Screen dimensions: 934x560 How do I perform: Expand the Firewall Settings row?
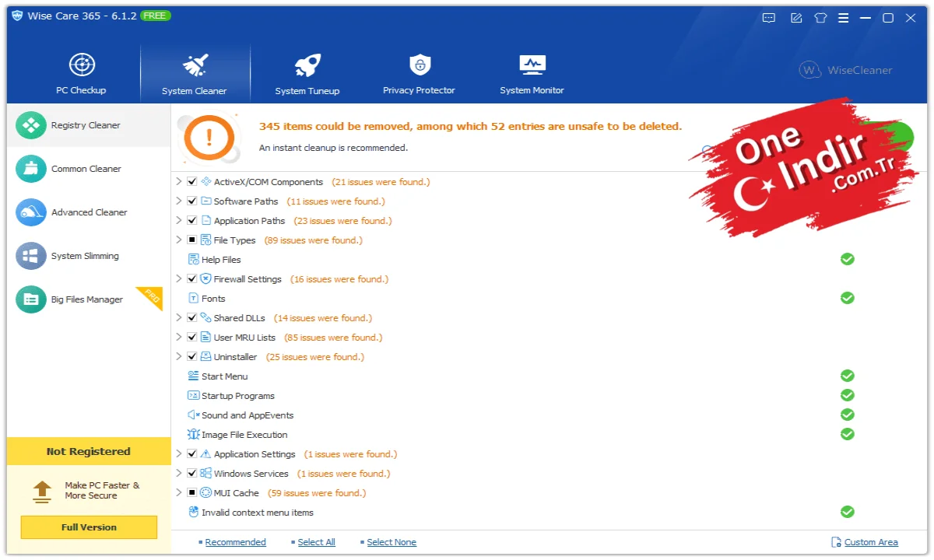click(x=179, y=279)
